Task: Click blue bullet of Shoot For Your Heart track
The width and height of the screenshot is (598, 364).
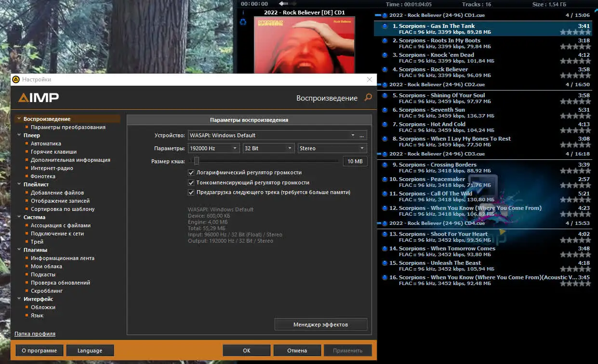Action: pos(385,234)
